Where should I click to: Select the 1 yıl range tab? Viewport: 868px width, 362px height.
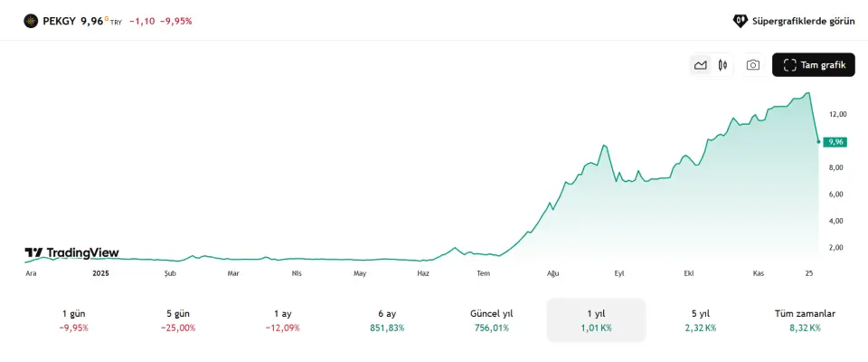click(x=596, y=320)
